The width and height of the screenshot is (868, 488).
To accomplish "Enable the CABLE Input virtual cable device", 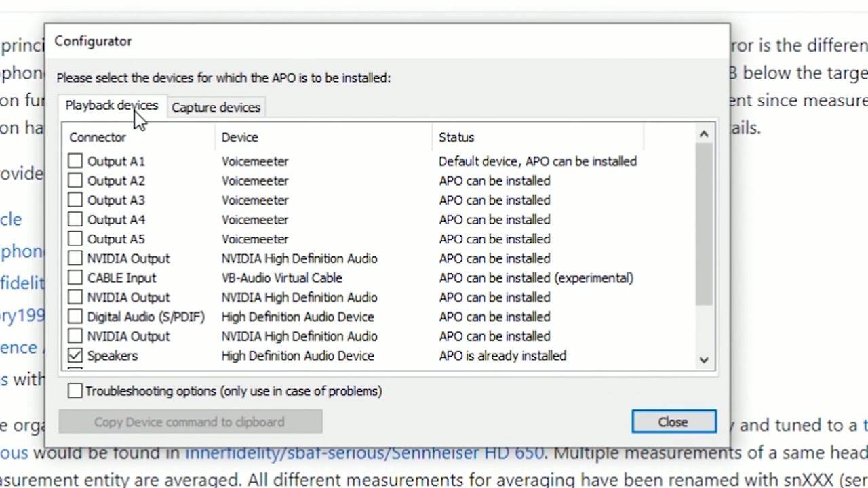I will coord(75,278).
